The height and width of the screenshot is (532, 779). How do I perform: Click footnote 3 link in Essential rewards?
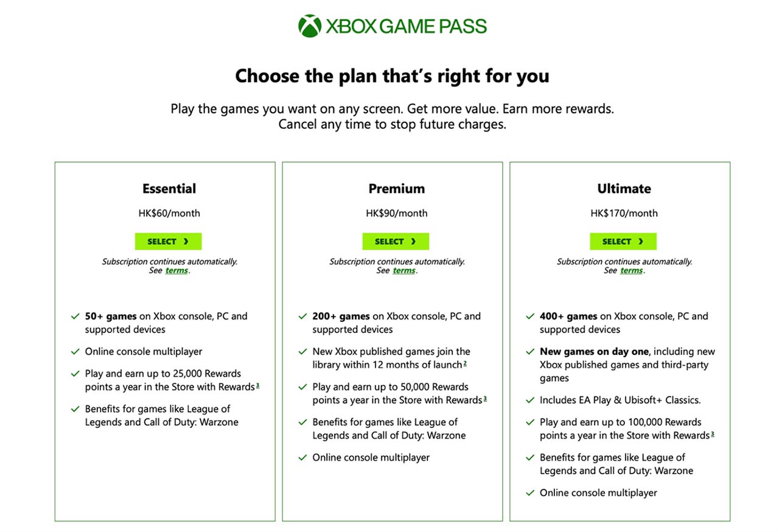pyautogui.click(x=257, y=385)
